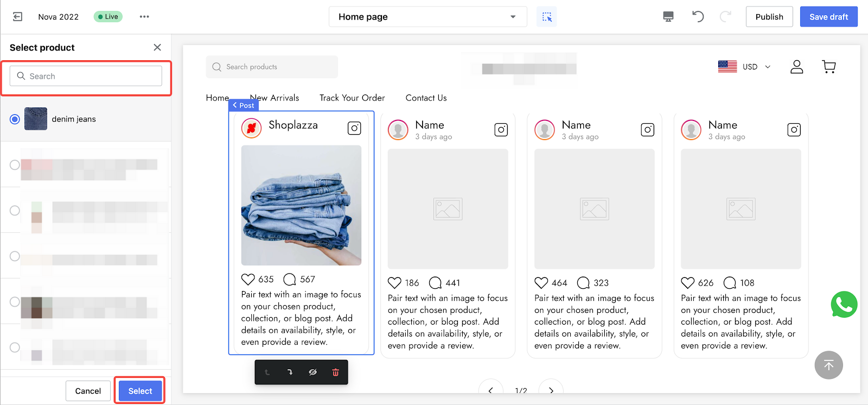Image resolution: width=868 pixels, height=405 pixels.
Task: Click the comment icon beside 441
Action: (435, 283)
